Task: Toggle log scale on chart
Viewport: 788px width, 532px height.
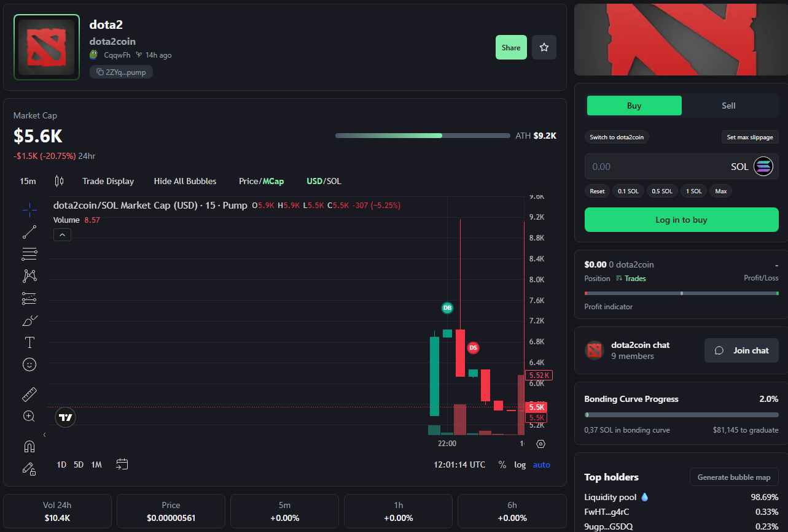Action: tap(520, 465)
